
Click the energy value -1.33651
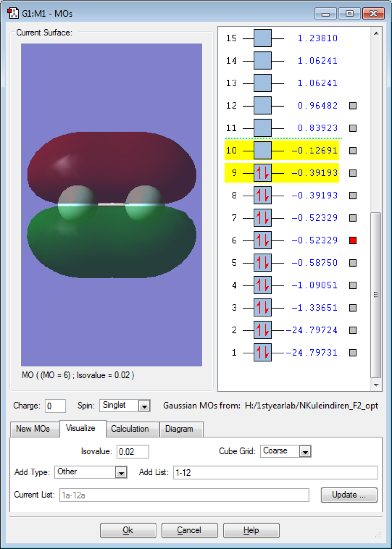314,307
